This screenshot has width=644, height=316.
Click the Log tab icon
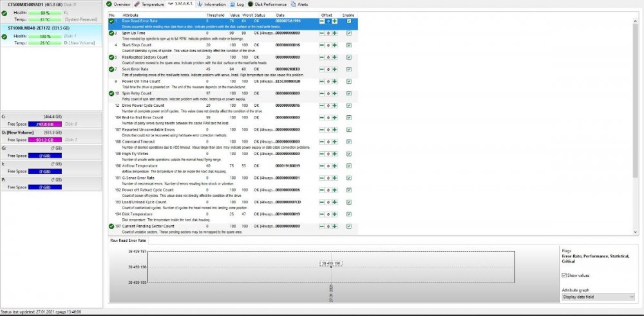[233, 4]
